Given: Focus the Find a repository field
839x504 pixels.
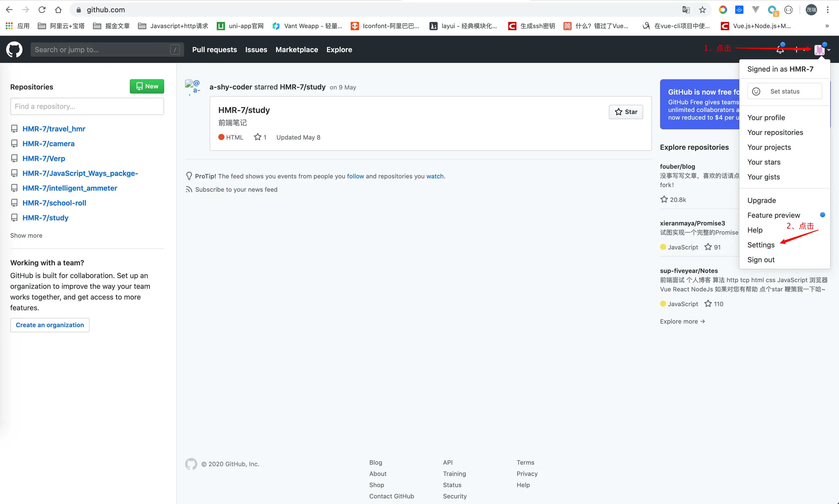Looking at the screenshot, I should [87, 106].
